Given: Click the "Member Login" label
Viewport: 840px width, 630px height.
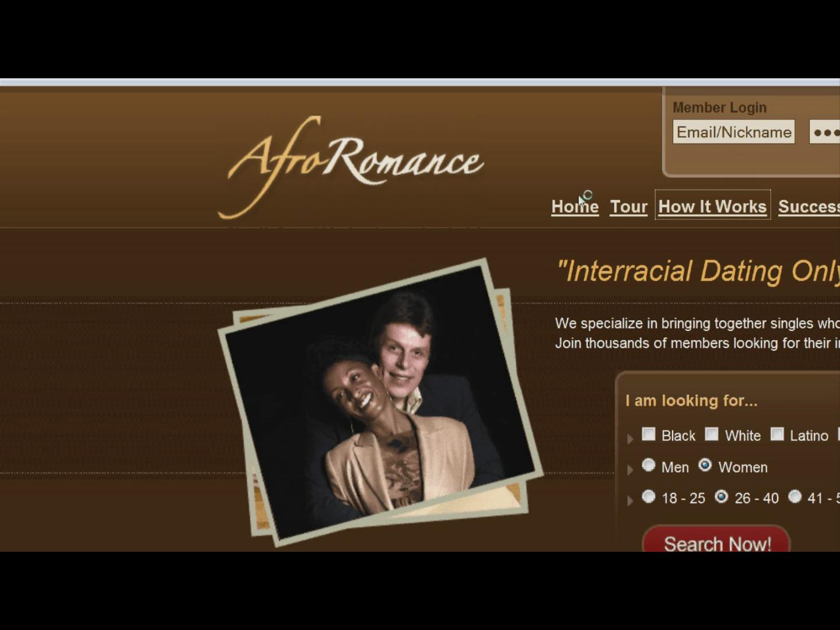Looking at the screenshot, I should coord(719,107).
